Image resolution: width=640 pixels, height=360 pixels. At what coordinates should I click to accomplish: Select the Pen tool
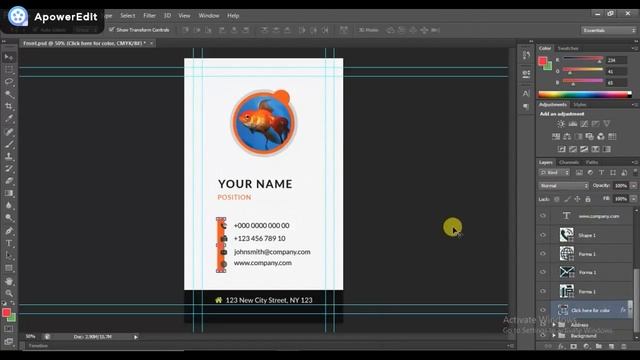9,231
